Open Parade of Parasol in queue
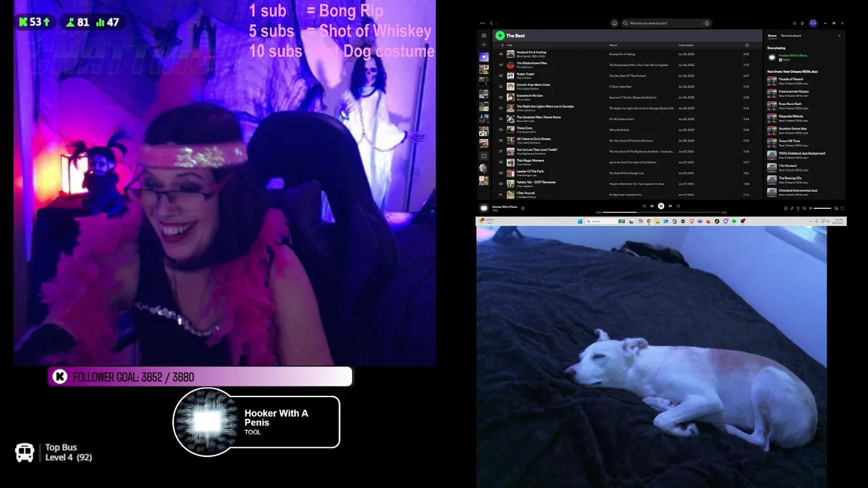The image size is (868, 488). pos(804,80)
